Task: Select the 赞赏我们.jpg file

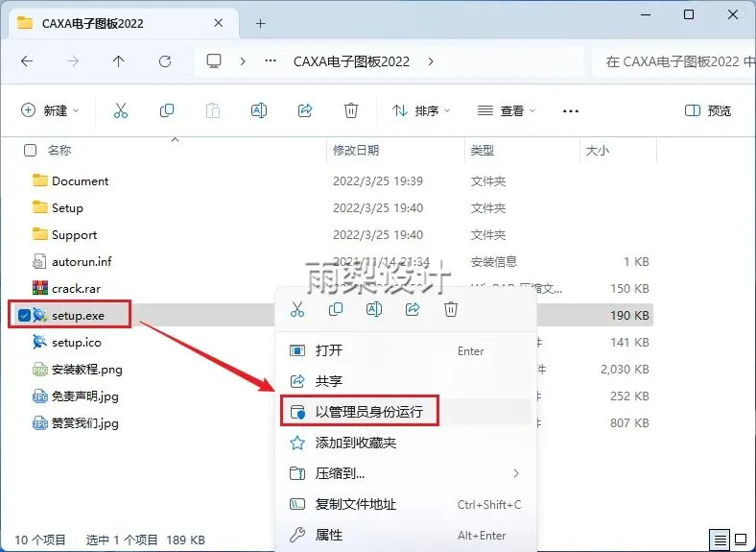Action: tap(84, 423)
